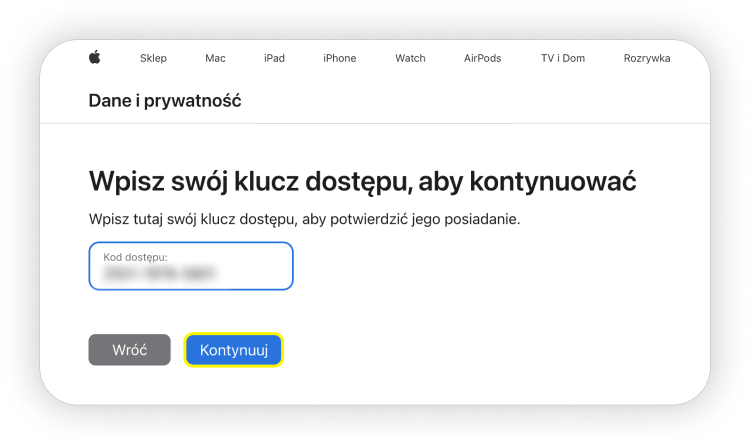
Task: Open the iPad navigation item
Action: click(274, 58)
